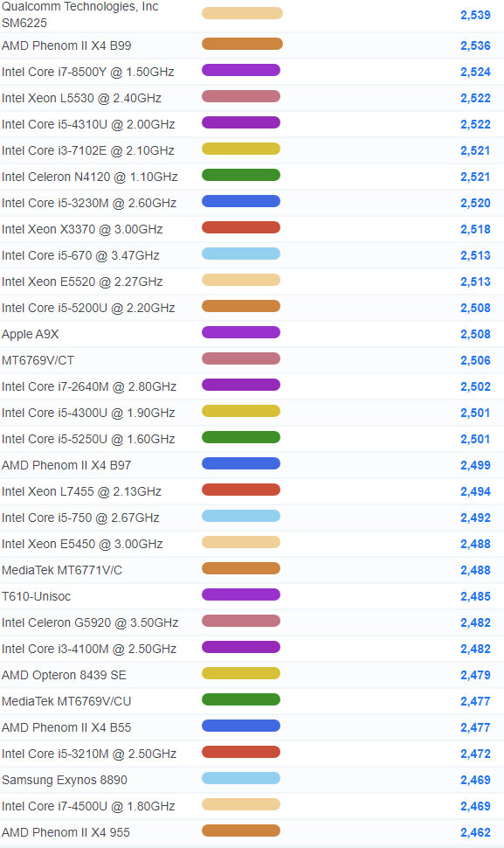The width and height of the screenshot is (504, 848).
Task: Select Intel Core i5-5200U @ 2.20GHz name
Action: tap(88, 308)
